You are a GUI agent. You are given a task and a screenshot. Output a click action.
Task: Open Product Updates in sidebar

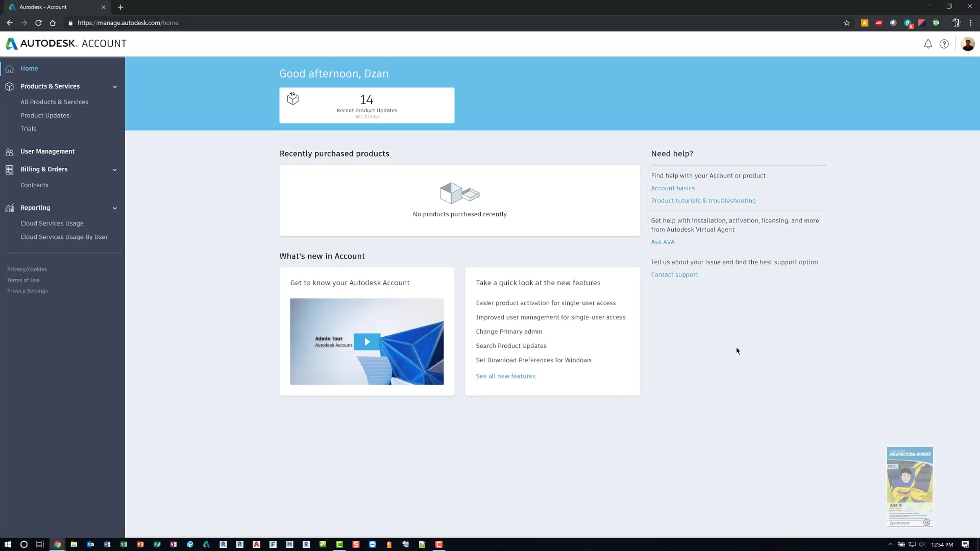pos(45,116)
